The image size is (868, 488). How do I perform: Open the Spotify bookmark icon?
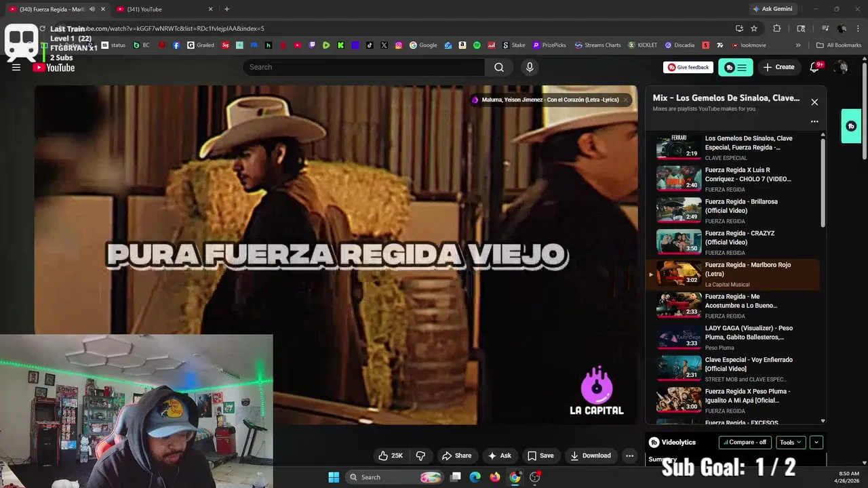(x=477, y=45)
